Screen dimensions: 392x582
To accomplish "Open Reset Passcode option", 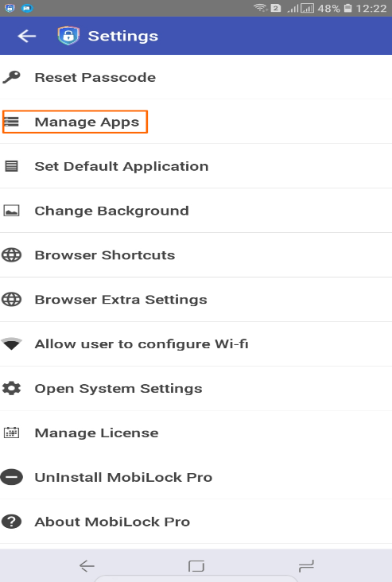I will pos(196,77).
